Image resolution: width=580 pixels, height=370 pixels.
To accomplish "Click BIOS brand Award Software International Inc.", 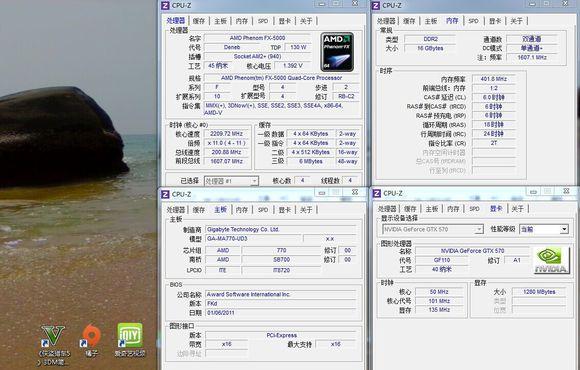I will click(x=280, y=295).
